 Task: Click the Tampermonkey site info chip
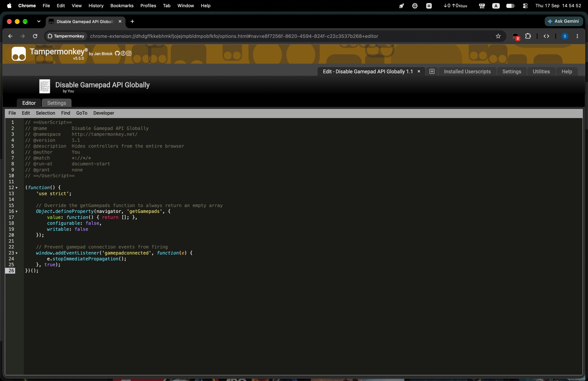coord(66,36)
